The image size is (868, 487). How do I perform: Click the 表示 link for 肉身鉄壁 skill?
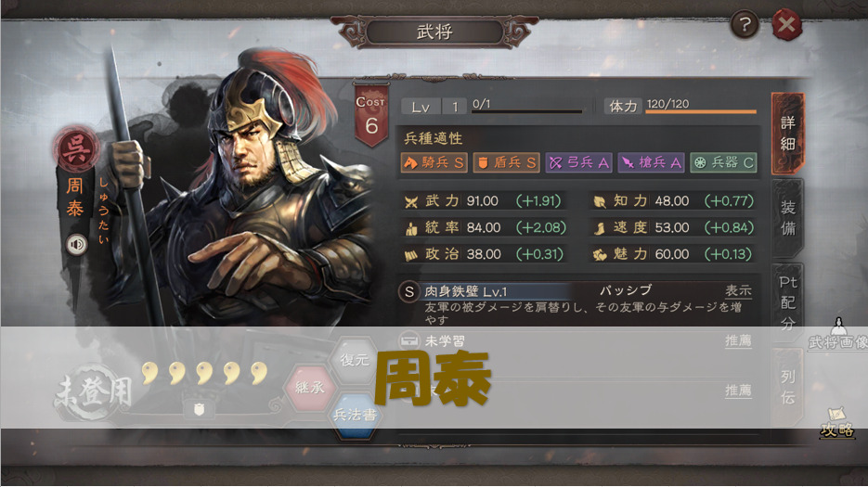pos(738,290)
